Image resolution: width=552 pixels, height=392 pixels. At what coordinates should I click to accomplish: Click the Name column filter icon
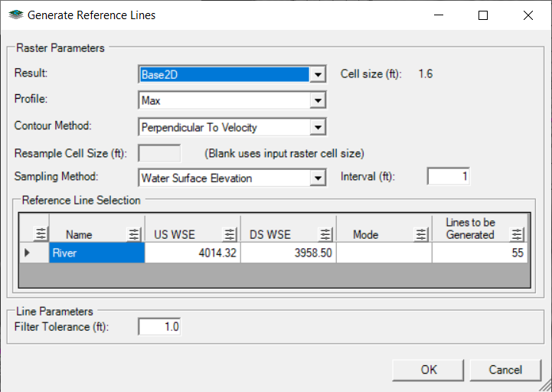134,234
